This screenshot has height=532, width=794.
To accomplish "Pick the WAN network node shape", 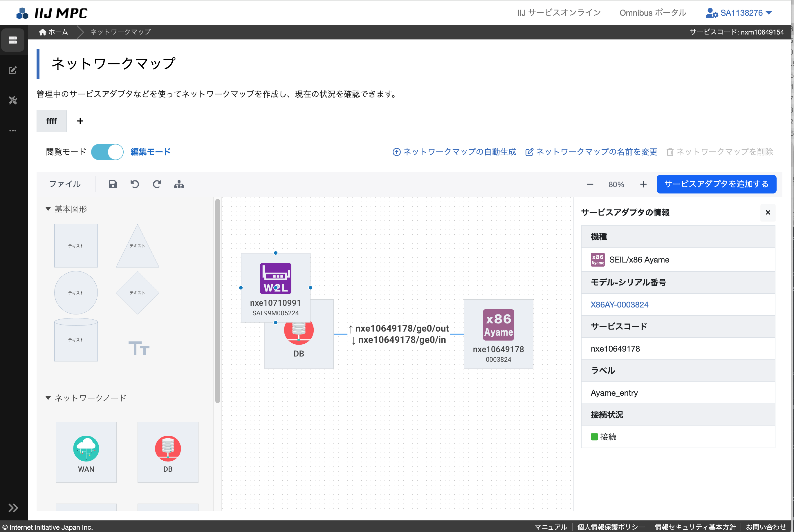I will [x=86, y=452].
